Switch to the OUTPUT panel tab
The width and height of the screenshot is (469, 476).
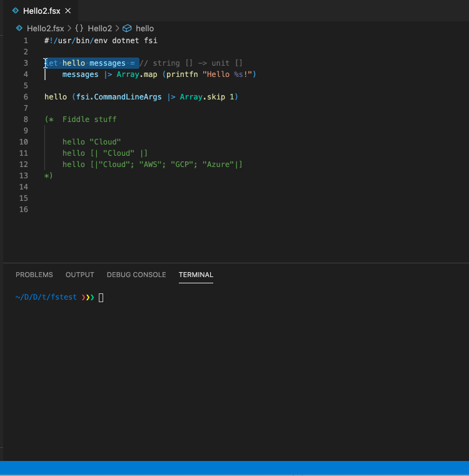80,275
